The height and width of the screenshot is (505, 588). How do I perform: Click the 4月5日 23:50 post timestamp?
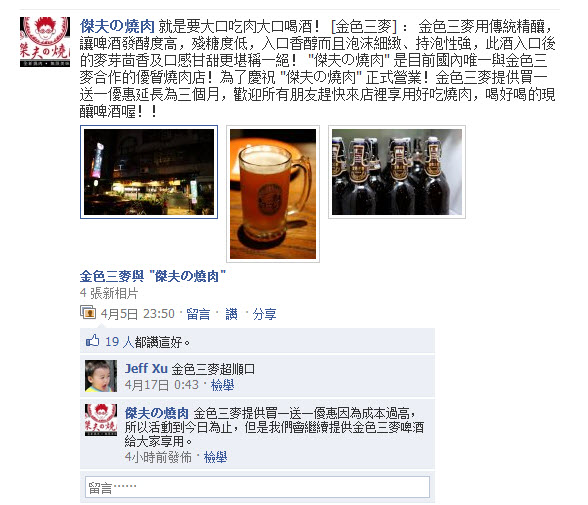[x=138, y=314]
